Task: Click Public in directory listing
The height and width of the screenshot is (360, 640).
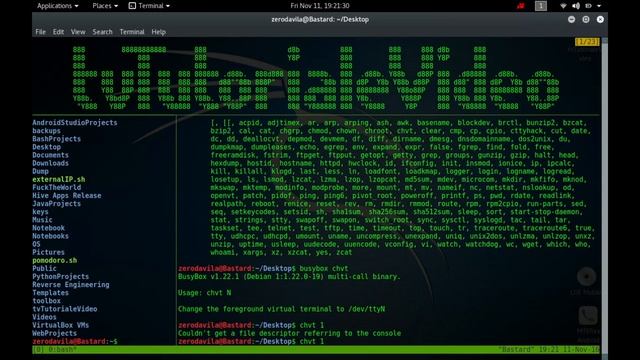Action: (44, 268)
